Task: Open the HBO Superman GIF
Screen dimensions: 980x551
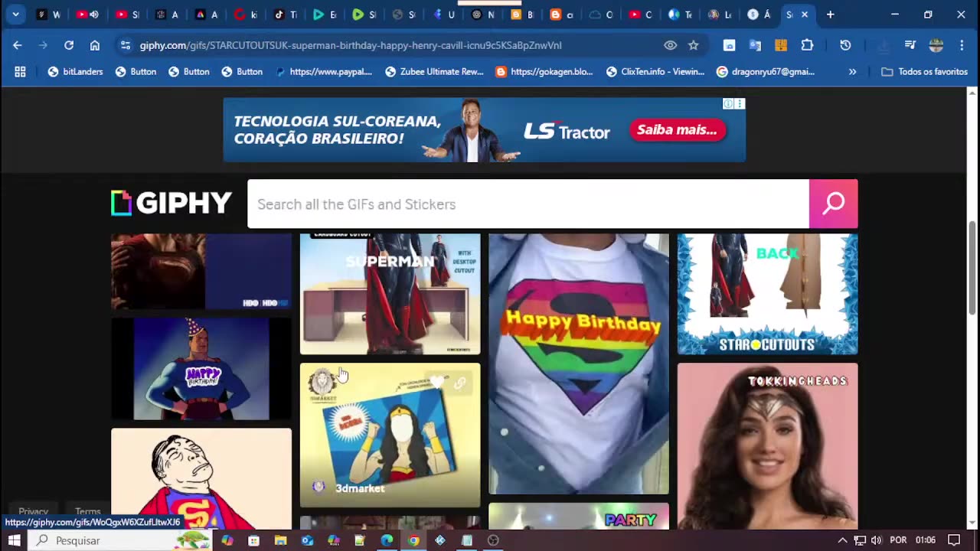Action: tap(201, 272)
